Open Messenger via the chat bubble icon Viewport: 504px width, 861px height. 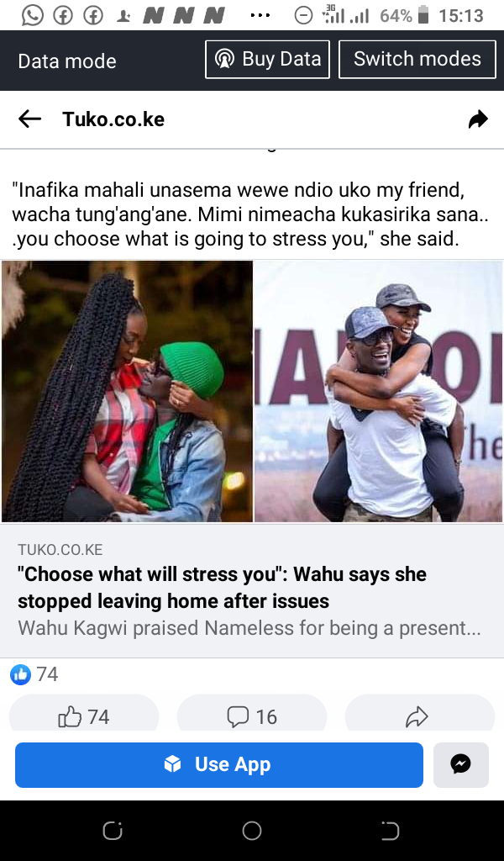[x=460, y=764]
